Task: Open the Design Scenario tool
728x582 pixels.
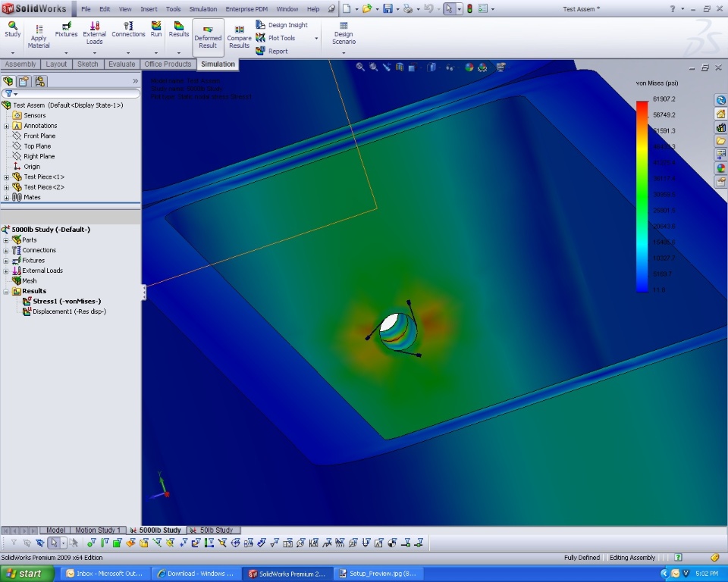Action: [344, 33]
